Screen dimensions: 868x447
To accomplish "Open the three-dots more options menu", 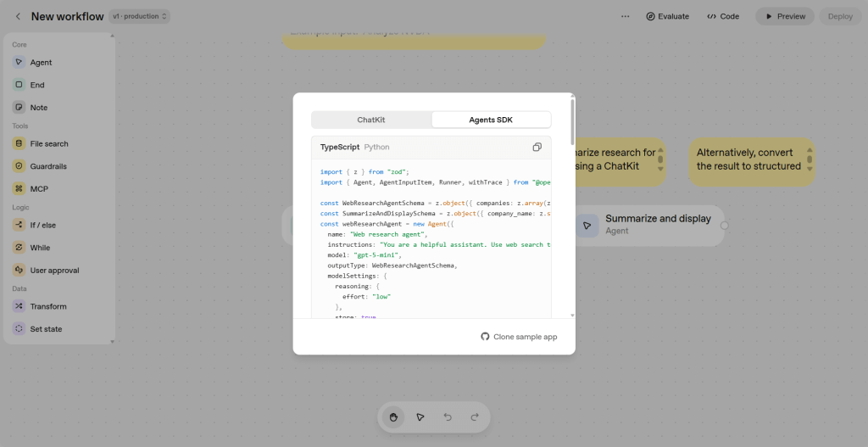I will coord(625,16).
